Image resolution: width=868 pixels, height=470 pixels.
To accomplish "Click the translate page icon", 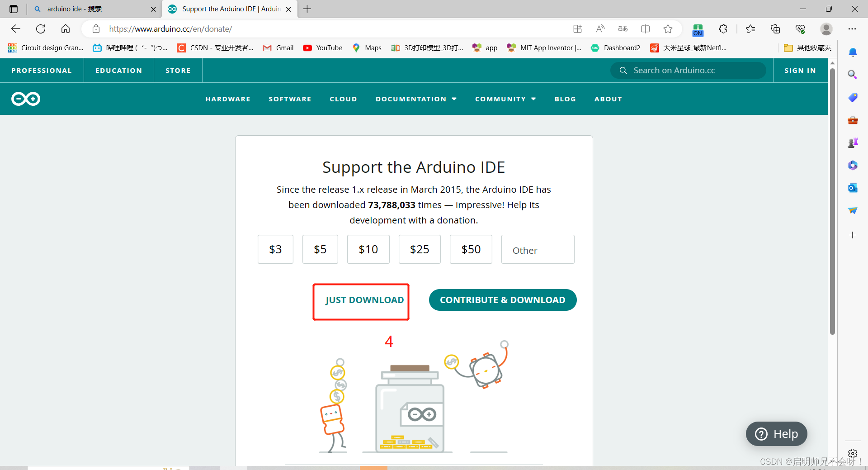I will [623, 29].
